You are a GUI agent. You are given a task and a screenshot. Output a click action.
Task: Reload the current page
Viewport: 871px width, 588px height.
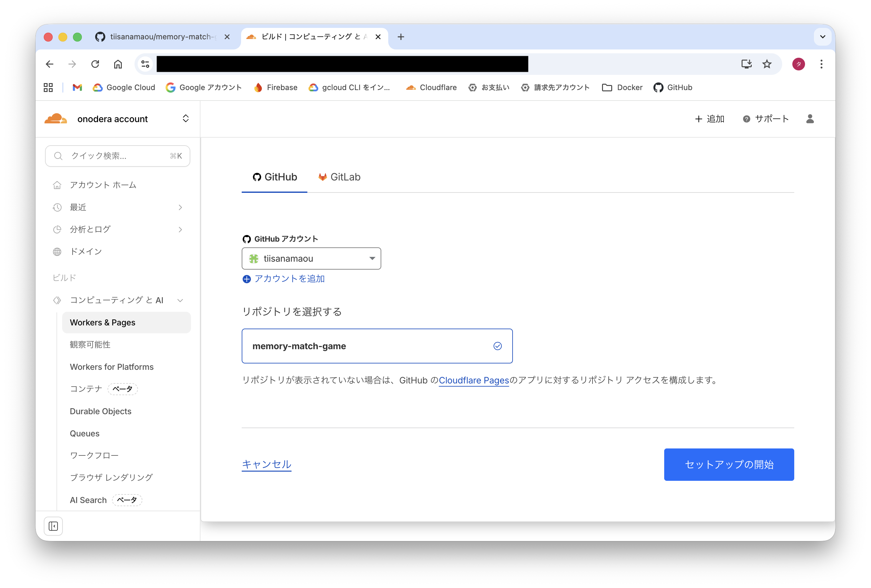[95, 64]
